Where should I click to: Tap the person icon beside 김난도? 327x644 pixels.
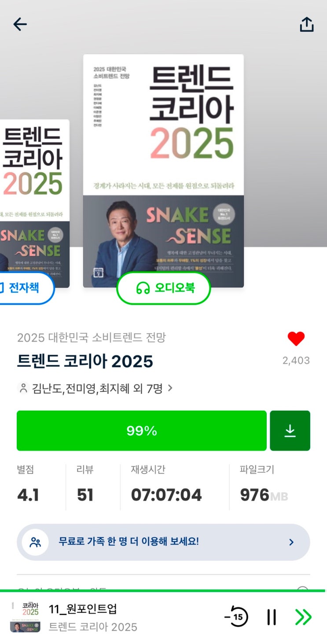22,388
